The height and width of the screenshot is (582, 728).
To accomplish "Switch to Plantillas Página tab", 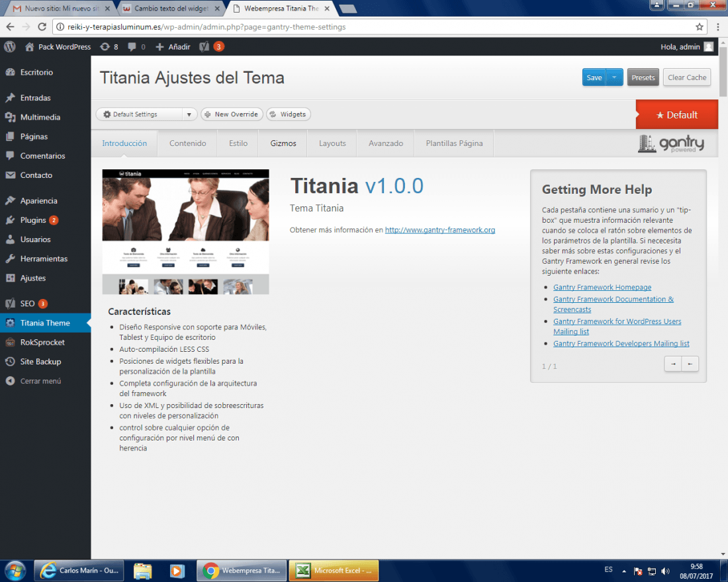I will [x=454, y=144].
